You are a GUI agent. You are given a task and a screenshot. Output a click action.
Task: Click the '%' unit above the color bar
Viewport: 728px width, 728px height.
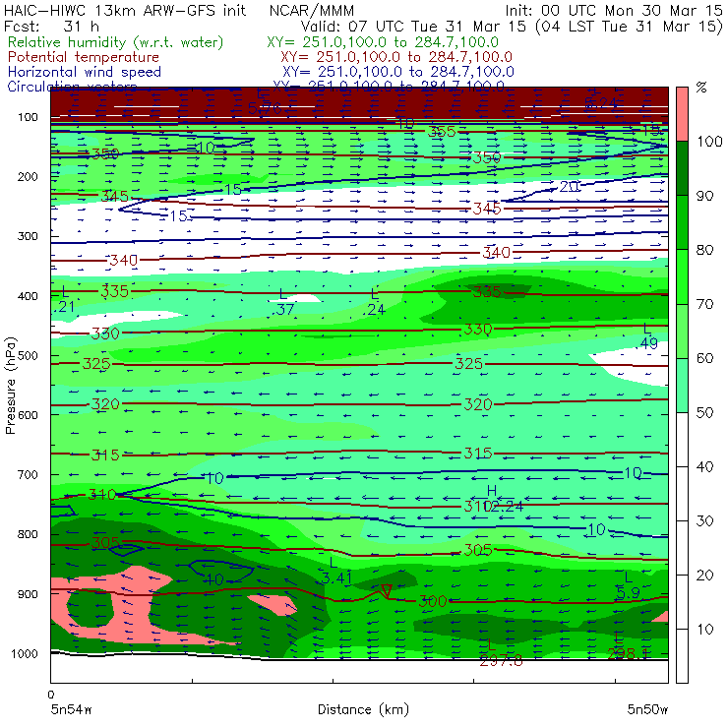click(x=701, y=88)
